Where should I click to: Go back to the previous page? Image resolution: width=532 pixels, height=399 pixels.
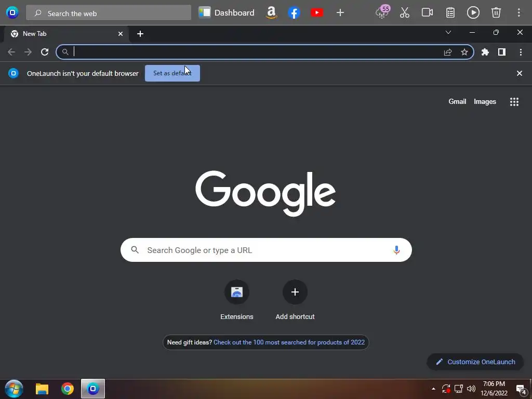click(11, 52)
